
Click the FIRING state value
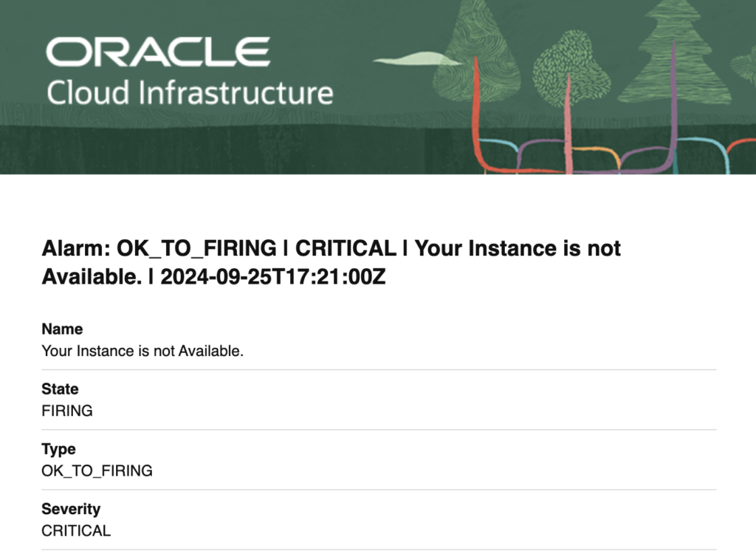(x=67, y=411)
